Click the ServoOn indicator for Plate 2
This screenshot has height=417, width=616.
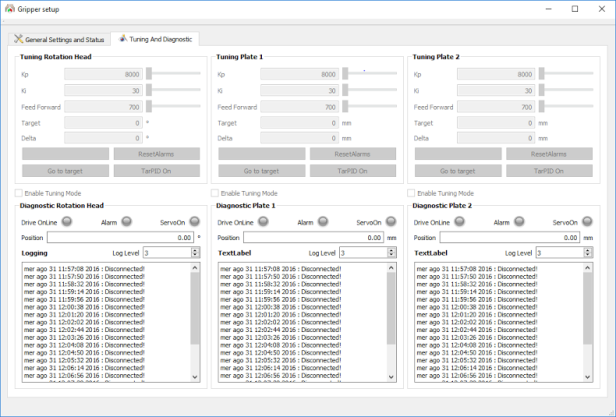click(586, 222)
